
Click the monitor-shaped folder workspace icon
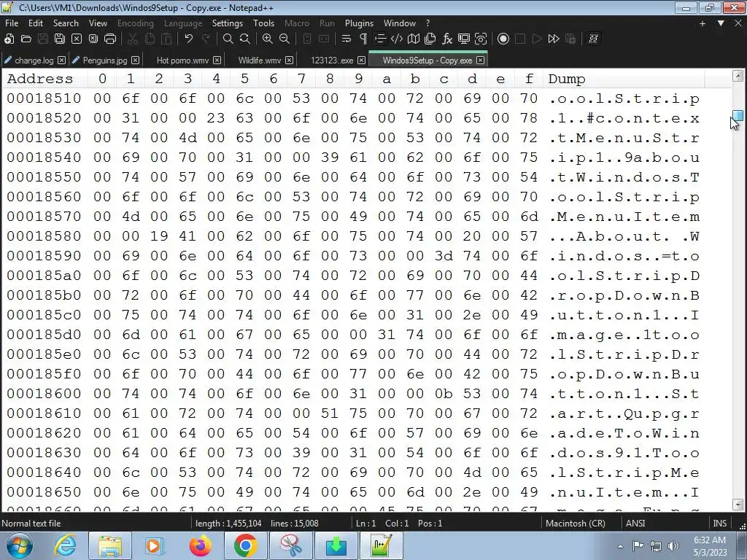pos(463,39)
